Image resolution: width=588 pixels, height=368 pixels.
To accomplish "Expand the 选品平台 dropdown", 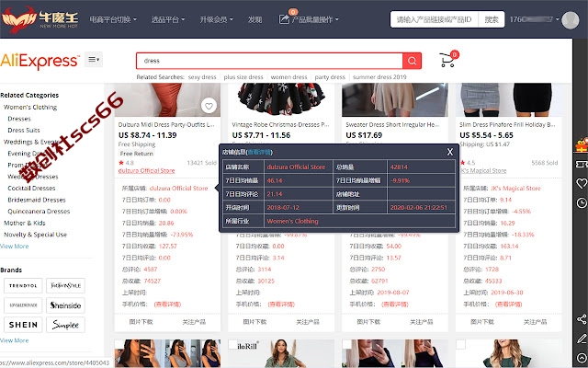I will tap(167, 19).
